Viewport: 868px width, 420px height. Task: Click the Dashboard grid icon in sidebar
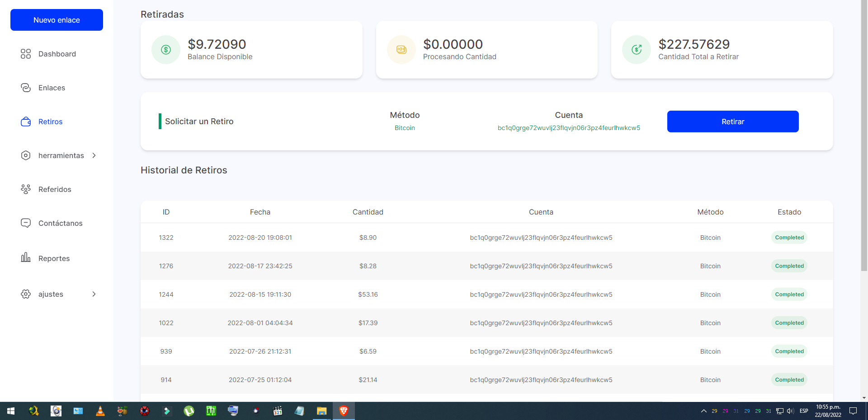[x=26, y=54]
